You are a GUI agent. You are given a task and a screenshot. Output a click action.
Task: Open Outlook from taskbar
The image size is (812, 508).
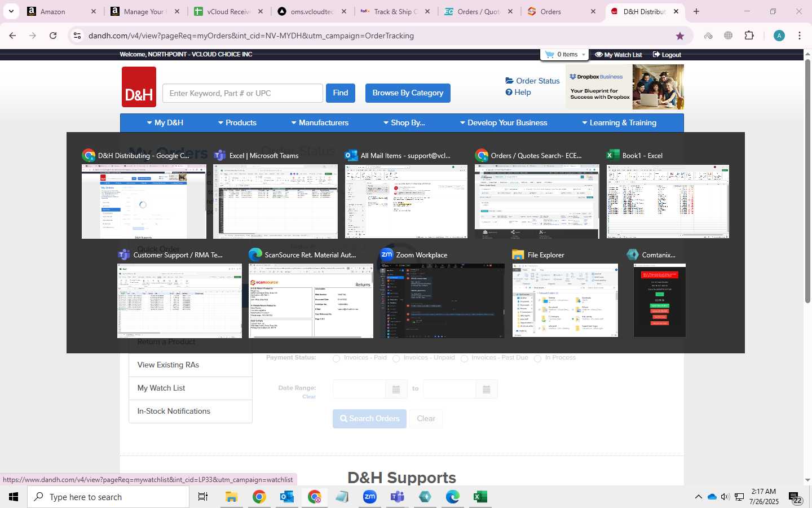point(287,497)
